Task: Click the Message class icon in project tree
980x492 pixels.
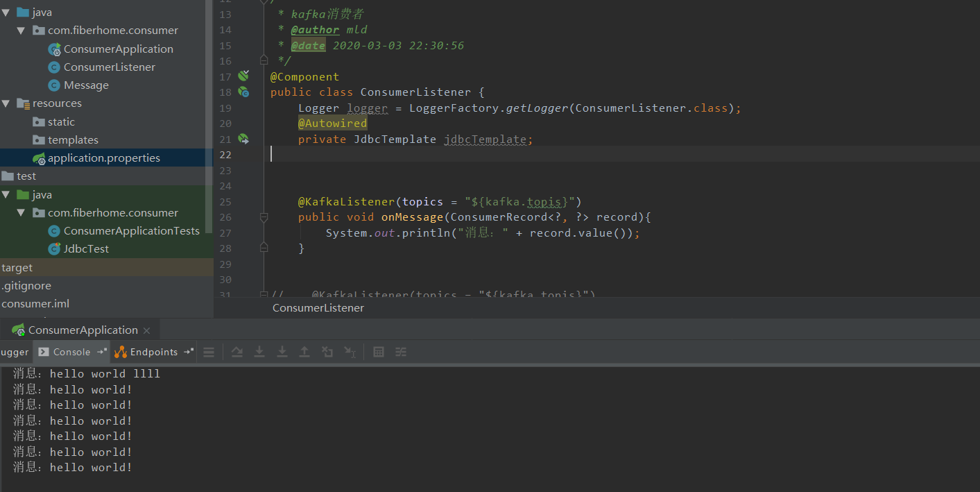Action: click(54, 85)
